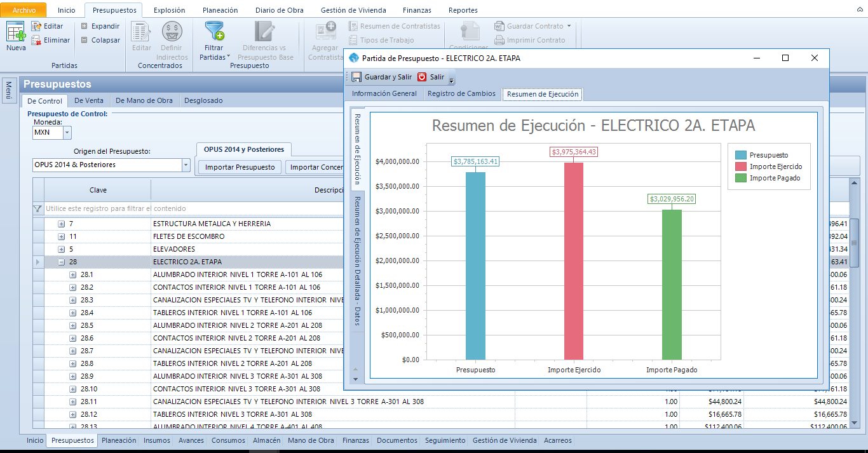The width and height of the screenshot is (868, 453).
Task: Click Editar in the Partidas ribbon group
Action: [x=48, y=26]
